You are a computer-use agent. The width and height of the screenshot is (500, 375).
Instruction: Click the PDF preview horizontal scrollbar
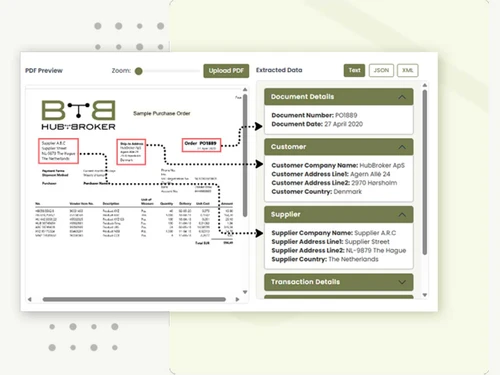tap(134, 299)
